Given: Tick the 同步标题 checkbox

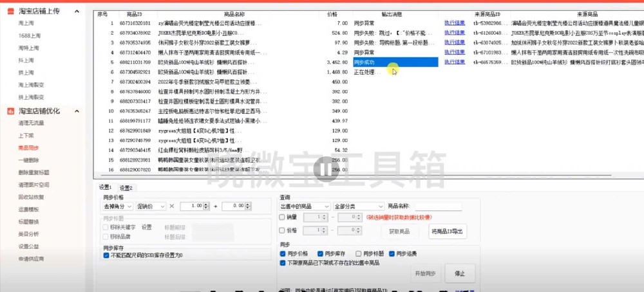Looking at the screenshot, I should pos(359,253).
